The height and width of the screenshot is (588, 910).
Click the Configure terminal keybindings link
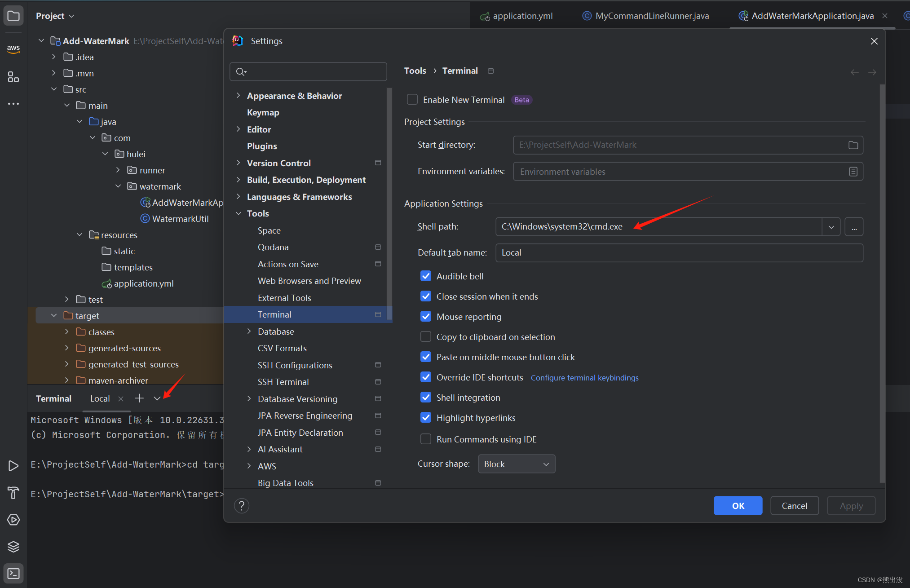click(x=584, y=378)
